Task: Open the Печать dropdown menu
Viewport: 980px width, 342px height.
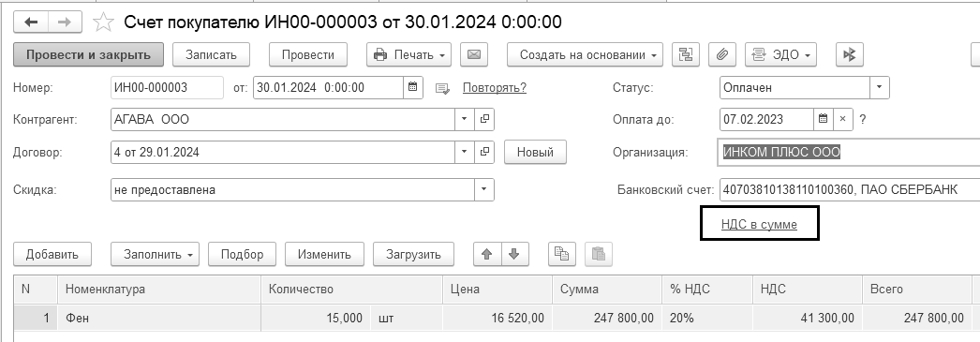Action: pos(408,55)
